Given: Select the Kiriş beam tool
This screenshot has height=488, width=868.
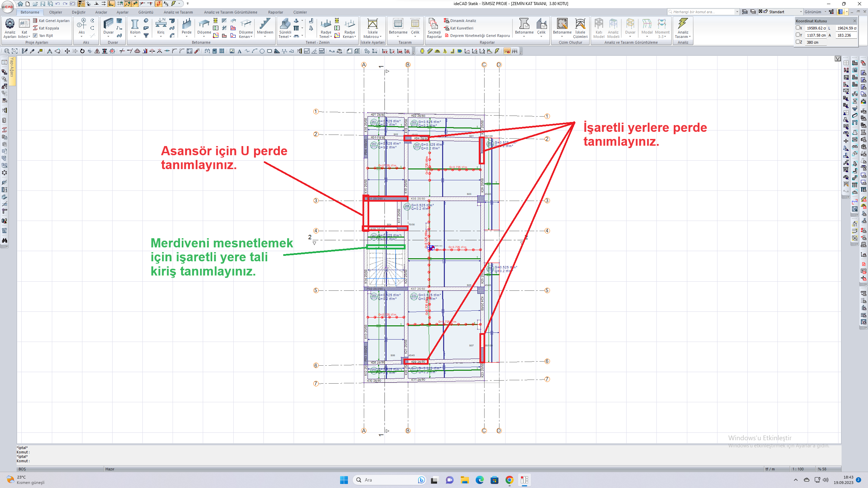Looking at the screenshot, I should (x=161, y=27).
